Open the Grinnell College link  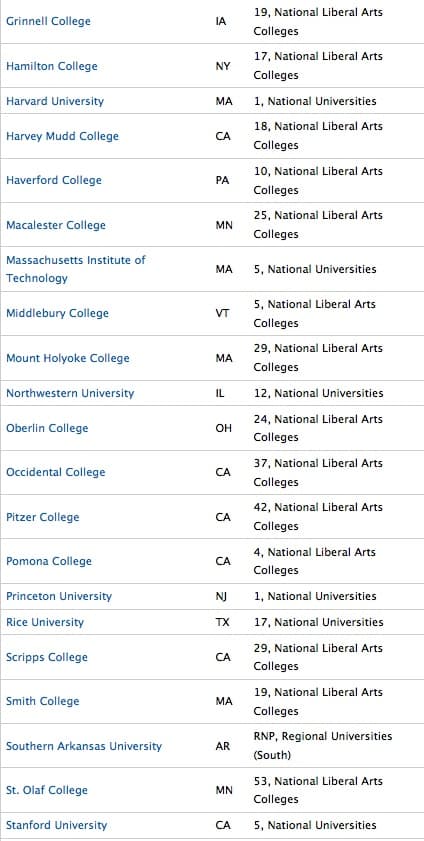pyautogui.click(x=48, y=21)
